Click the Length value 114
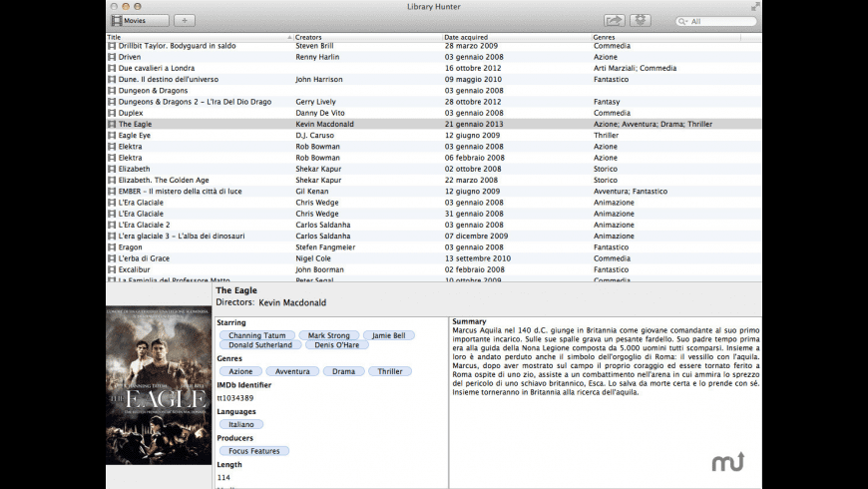Viewport: 868px width, 489px height. coord(223,478)
